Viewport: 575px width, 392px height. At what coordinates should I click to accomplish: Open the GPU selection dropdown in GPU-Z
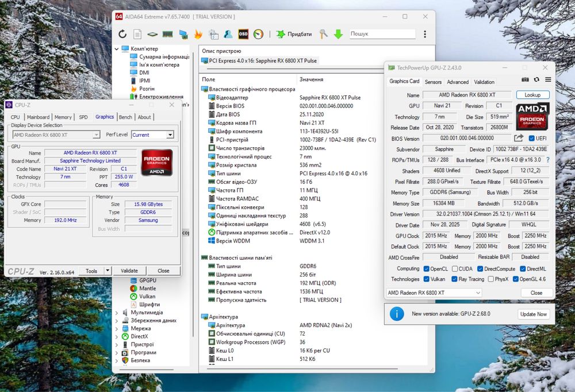(434, 293)
